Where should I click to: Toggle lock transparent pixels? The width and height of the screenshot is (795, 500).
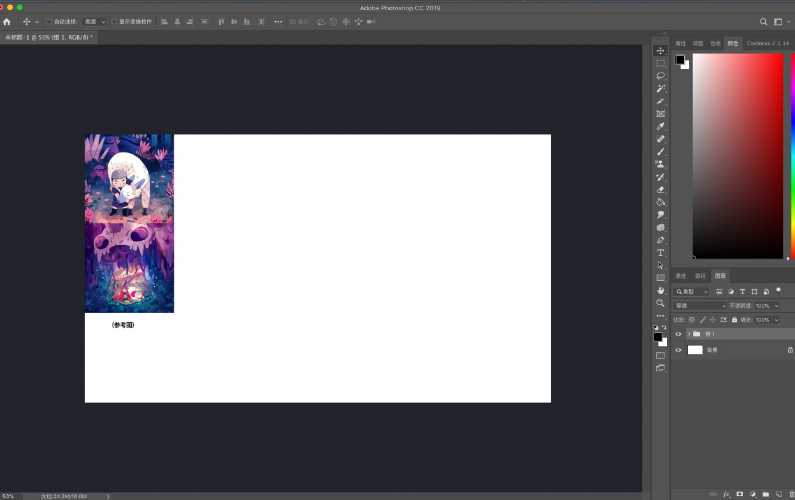[x=692, y=320]
